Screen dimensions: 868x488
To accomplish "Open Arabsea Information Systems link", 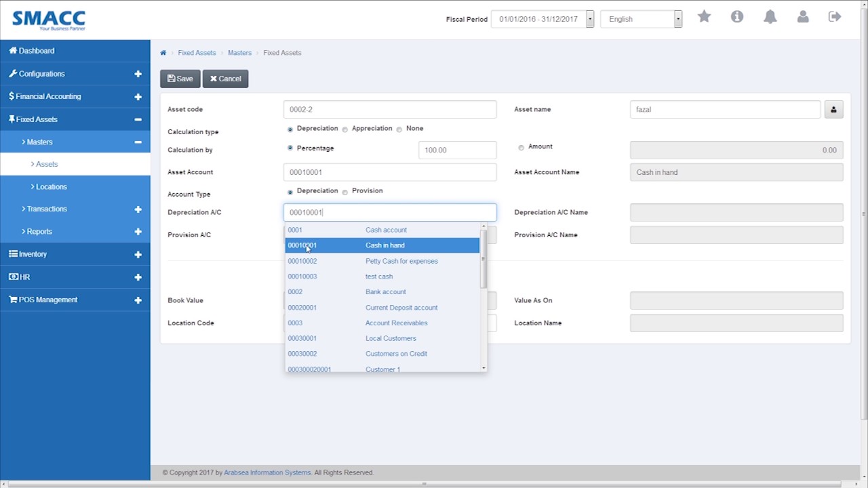I will [267, 472].
